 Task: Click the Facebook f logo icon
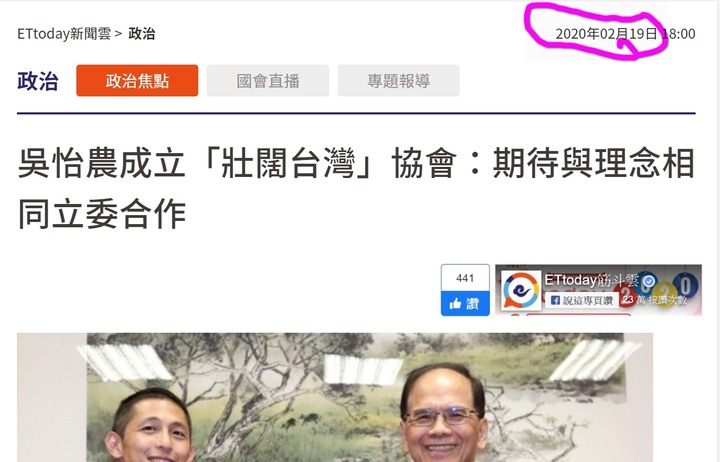click(555, 300)
